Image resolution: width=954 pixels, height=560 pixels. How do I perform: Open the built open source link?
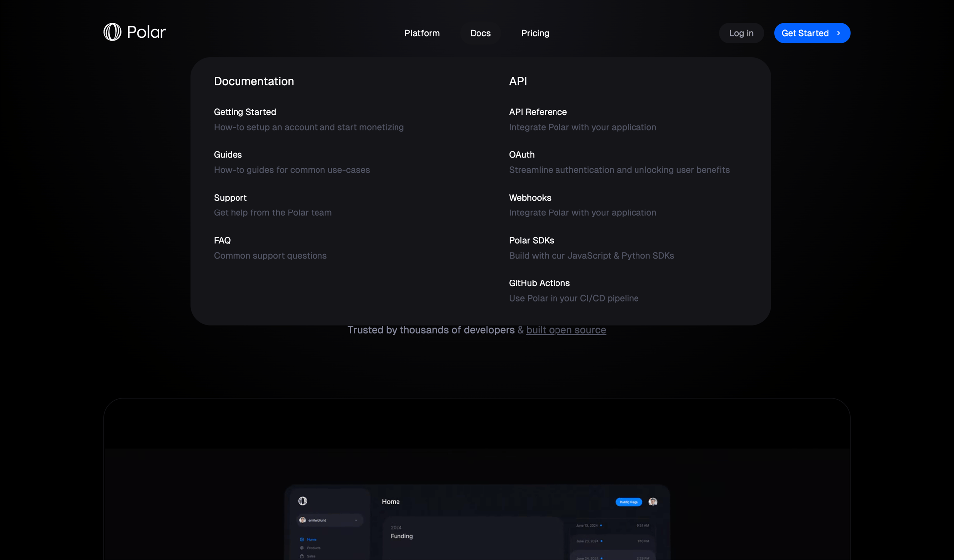tap(566, 330)
